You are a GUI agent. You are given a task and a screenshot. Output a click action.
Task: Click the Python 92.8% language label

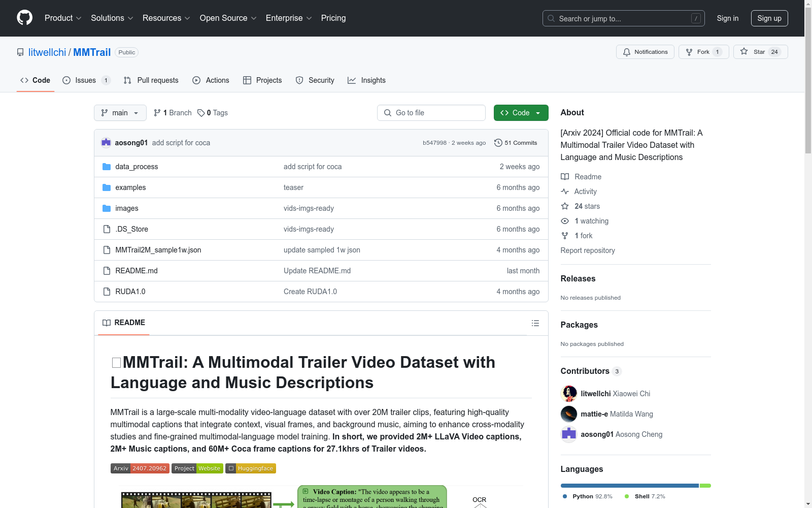pos(588,496)
